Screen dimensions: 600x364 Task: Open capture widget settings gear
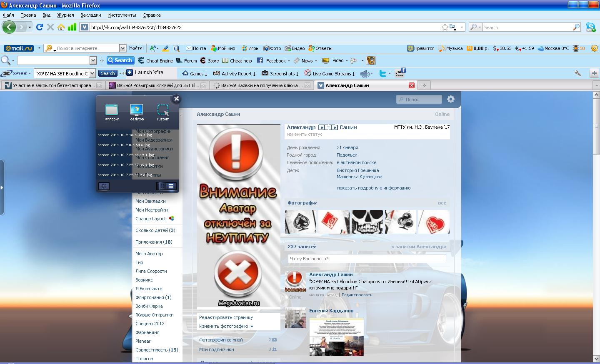point(104,186)
